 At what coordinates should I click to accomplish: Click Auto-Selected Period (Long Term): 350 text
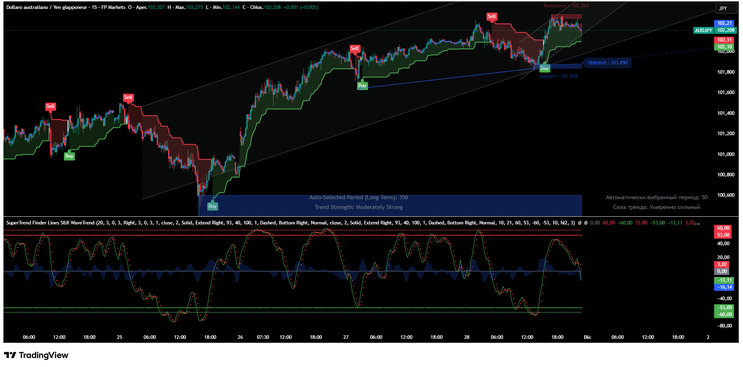click(359, 197)
